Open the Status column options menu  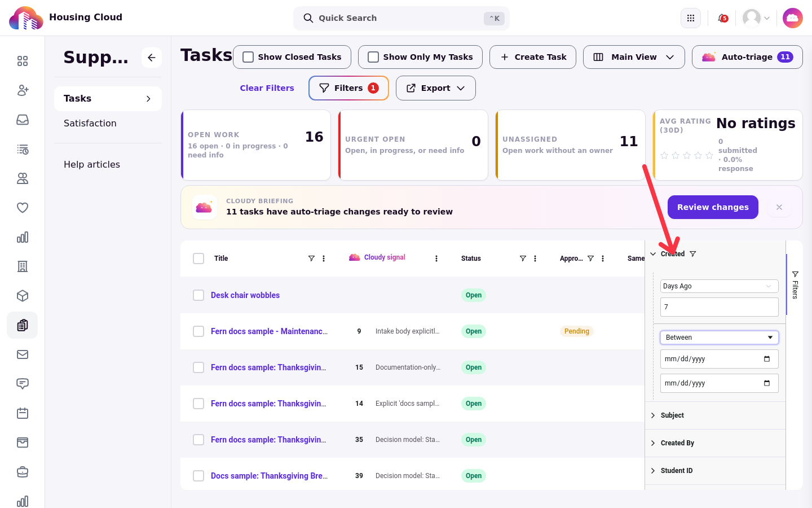click(535, 259)
